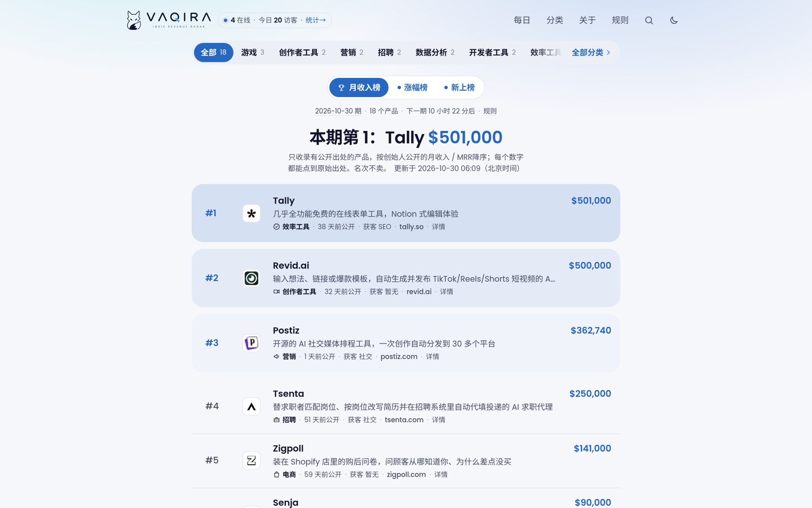Open 每日 in the navigation
The width and height of the screenshot is (812, 508).
[522, 20]
